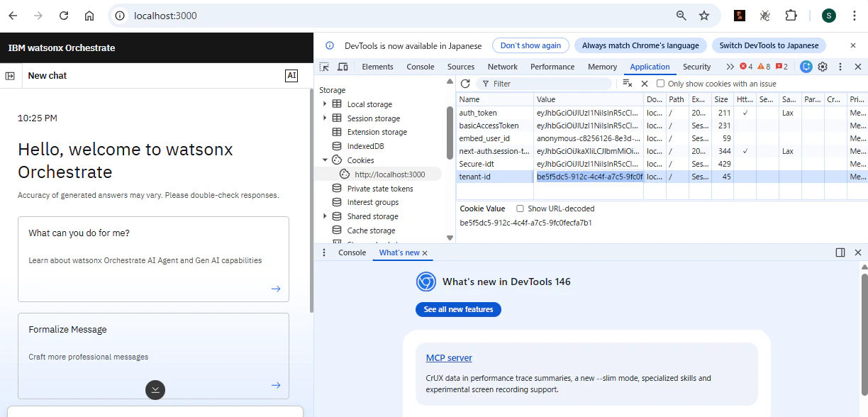Reload the page with the refresh icon
This screenshot has width=868, height=417.
pyautogui.click(x=64, y=16)
